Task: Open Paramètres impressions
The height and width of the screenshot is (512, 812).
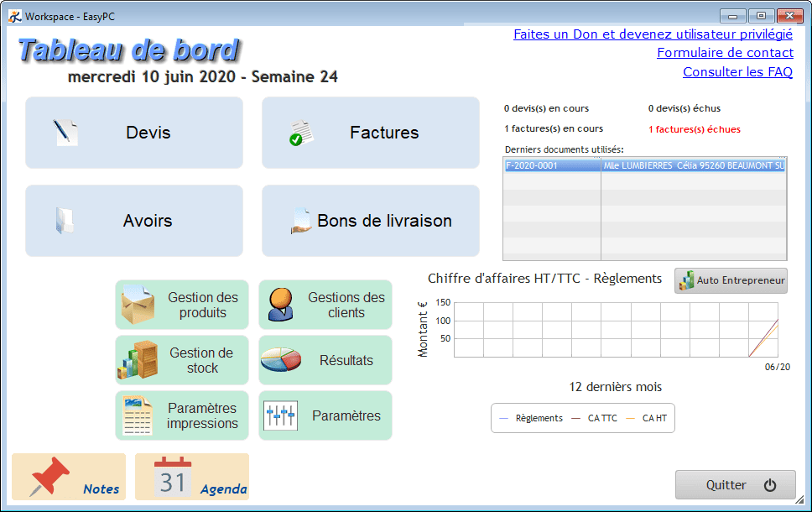Action: [182, 415]
